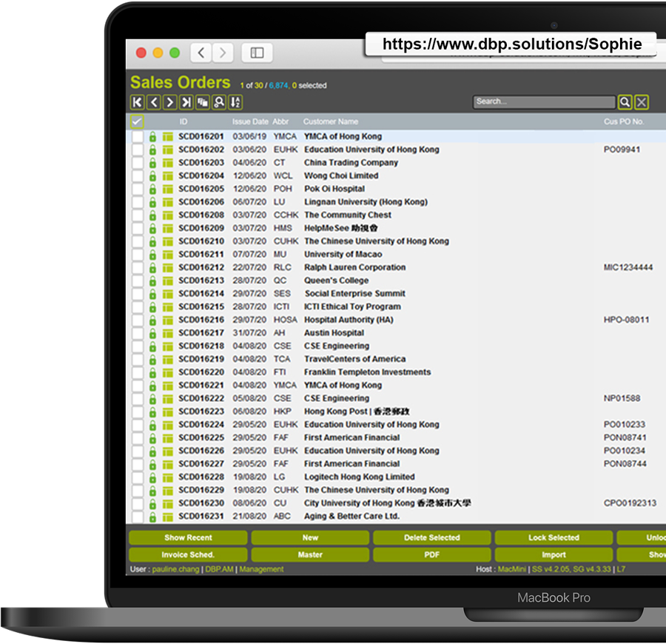Click into the Search field
Screen dimensions: 666x644
click(x=543, y=102)
